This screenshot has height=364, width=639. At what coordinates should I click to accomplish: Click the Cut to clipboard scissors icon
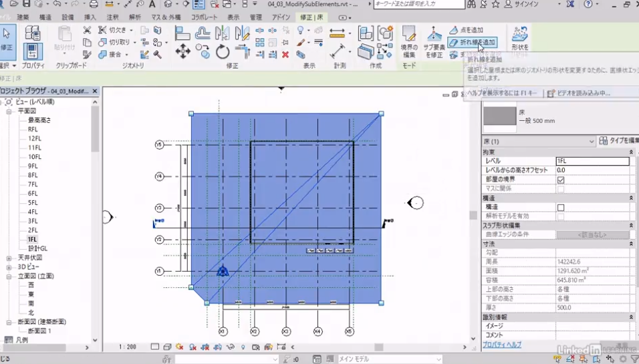[88, 30]
